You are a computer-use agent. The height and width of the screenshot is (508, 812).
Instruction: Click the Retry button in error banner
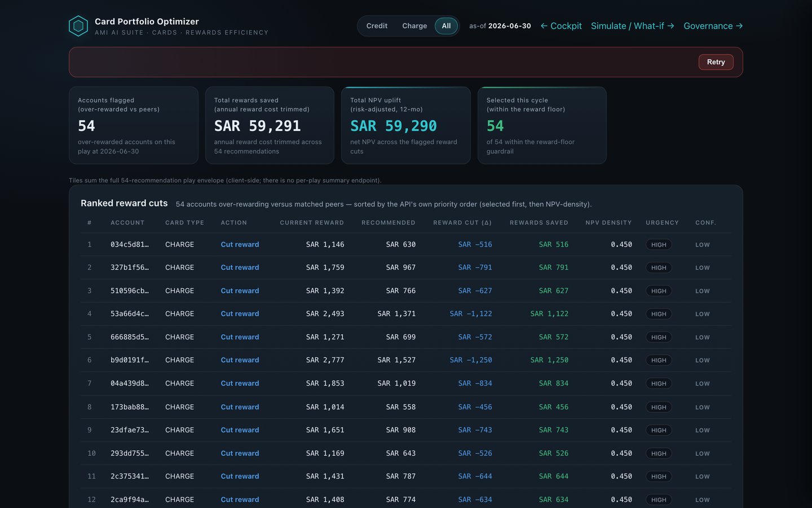[716, 62]
